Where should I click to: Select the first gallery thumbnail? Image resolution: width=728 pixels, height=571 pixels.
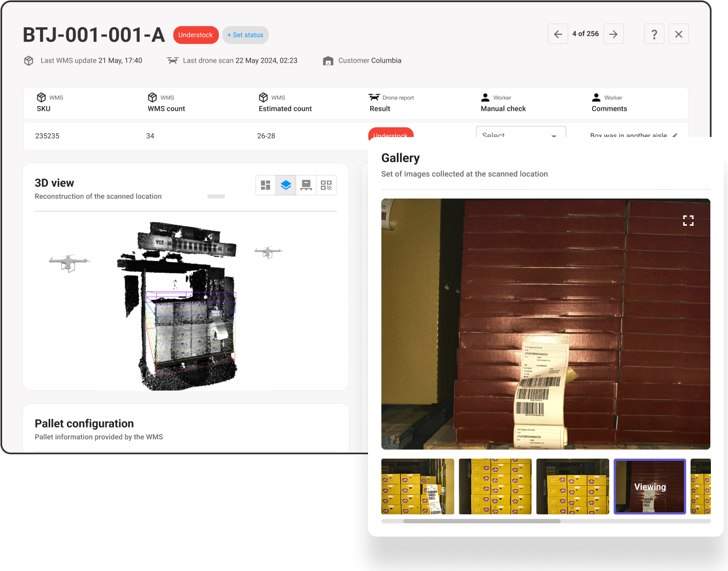click(x=417, y=486)
